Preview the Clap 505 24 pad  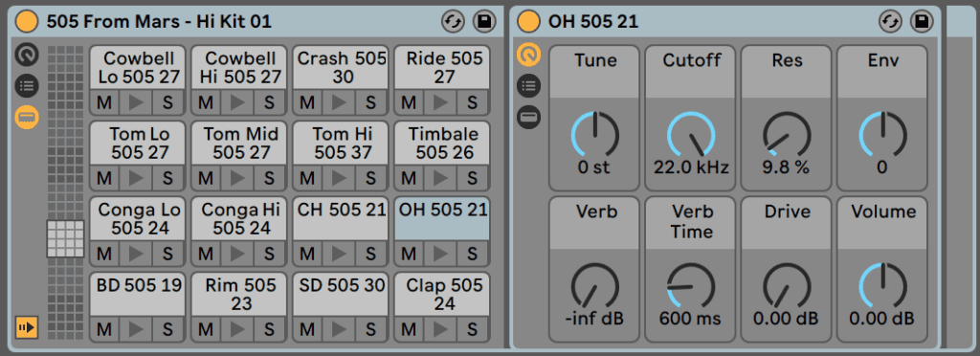[440, 329]
